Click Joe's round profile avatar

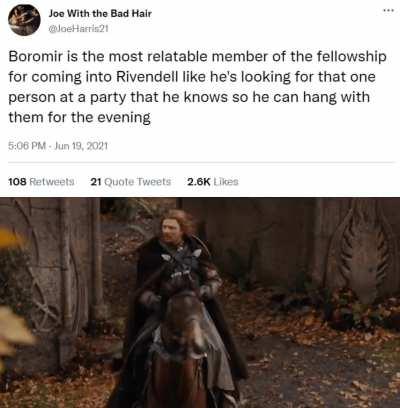24,20
